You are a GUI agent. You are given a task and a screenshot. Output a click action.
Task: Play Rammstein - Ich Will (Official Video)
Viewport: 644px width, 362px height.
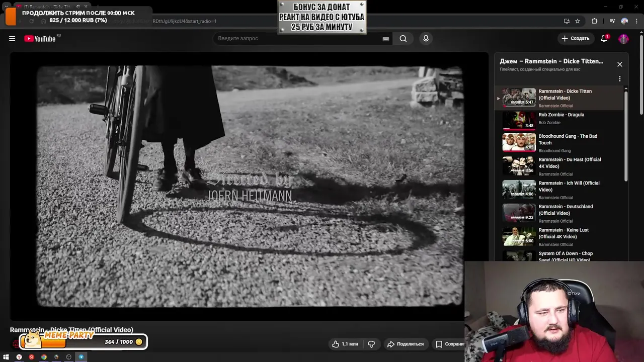click(558, 190)
